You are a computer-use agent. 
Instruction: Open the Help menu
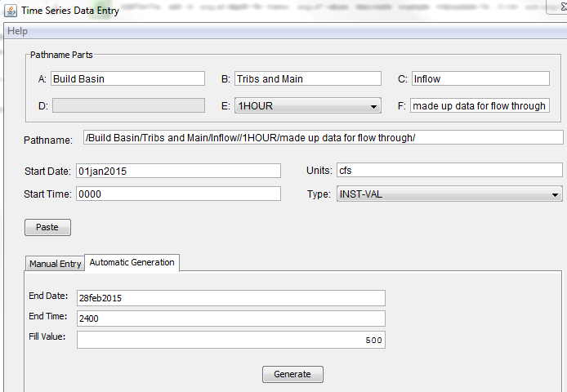pos(17,31)
